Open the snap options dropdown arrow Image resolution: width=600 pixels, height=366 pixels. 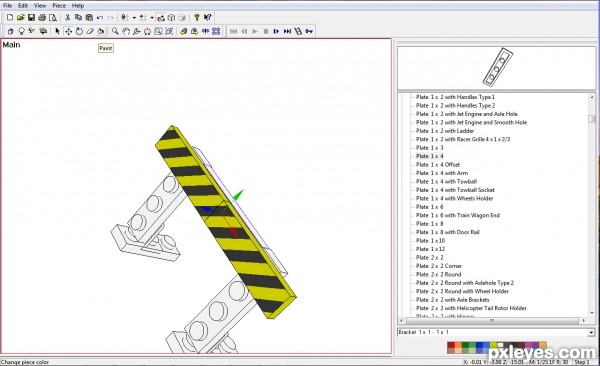coord(152,18)
